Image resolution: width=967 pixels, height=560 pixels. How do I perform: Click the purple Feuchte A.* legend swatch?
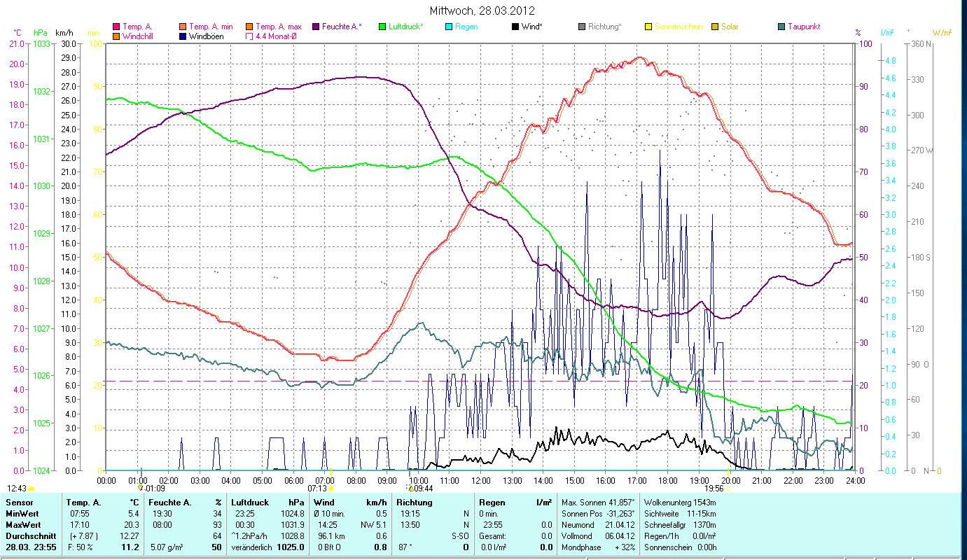[x=315, y=27]
